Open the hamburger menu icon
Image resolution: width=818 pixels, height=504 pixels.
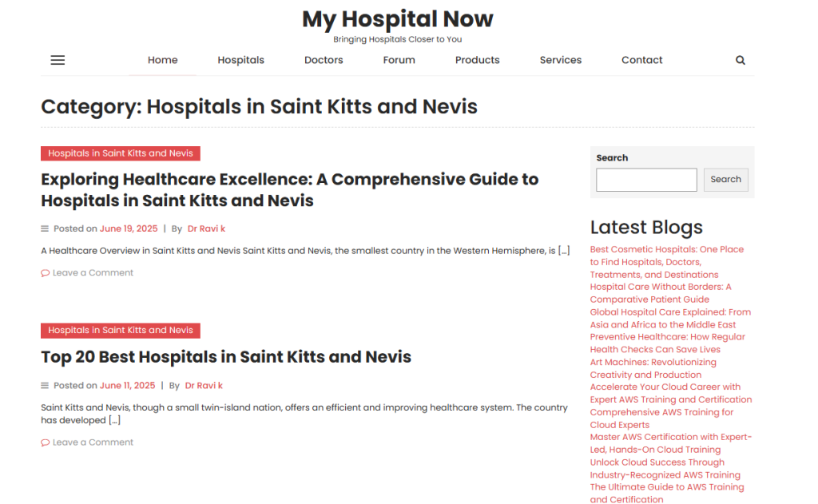tap(58, 60)
